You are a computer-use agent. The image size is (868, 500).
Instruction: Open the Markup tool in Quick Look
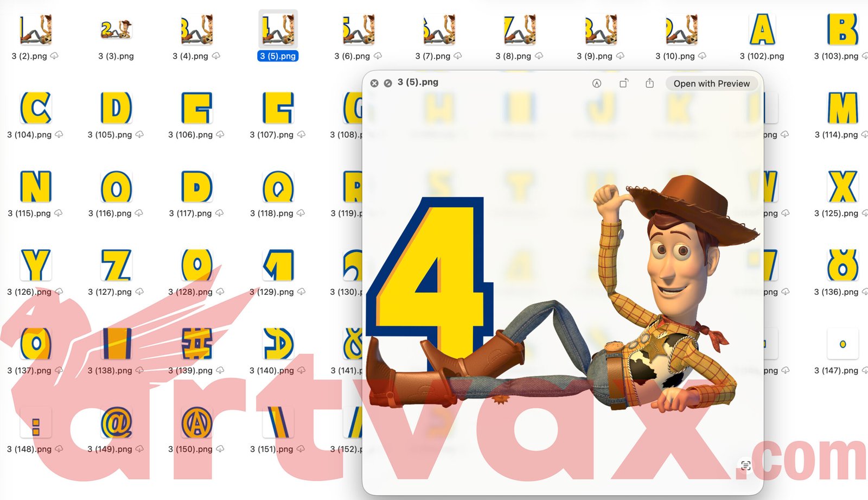[596, 83]
